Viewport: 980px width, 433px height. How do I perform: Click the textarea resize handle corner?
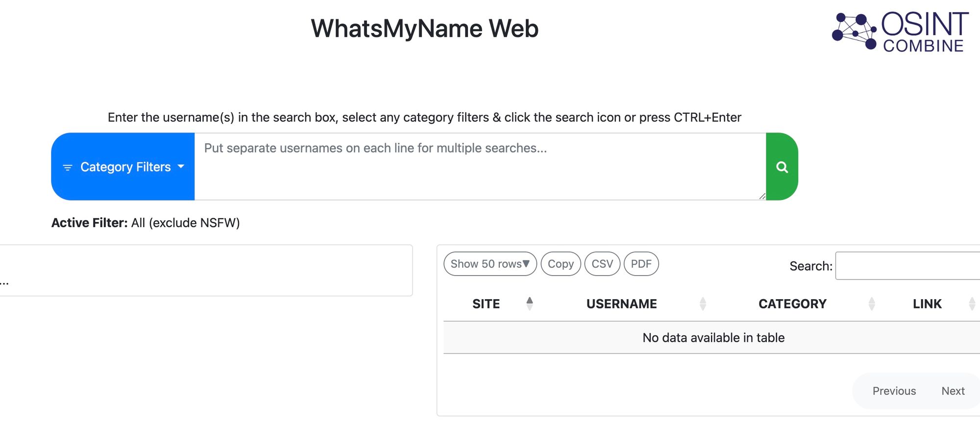point(762,196)
